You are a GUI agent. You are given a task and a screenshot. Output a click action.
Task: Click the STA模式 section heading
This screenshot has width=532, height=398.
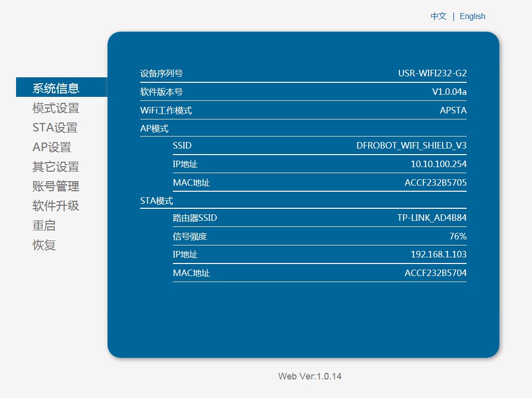pyautogui.click(x=156, y=201)
